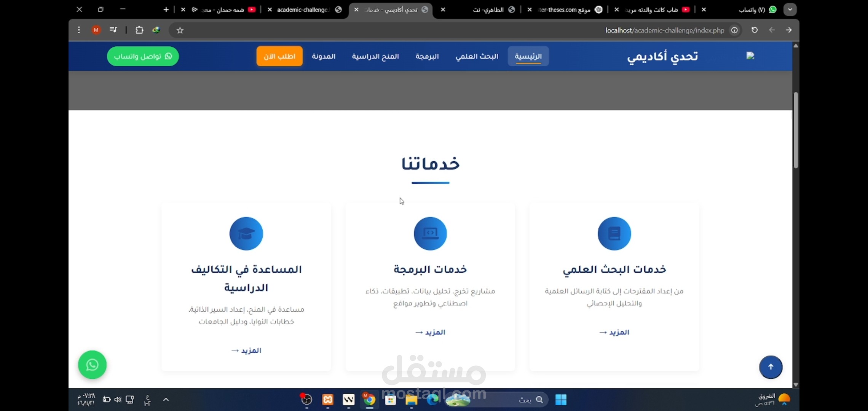Open the volume tray icon

(x=118, y=400)
